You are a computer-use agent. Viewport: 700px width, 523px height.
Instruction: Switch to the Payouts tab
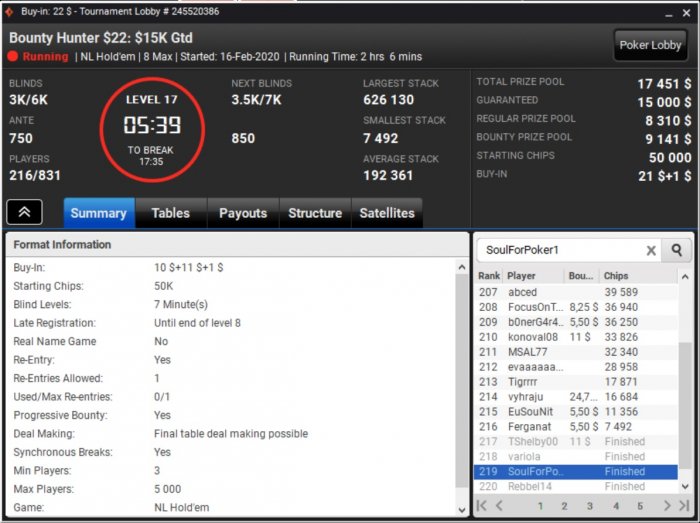pos(243,213)
